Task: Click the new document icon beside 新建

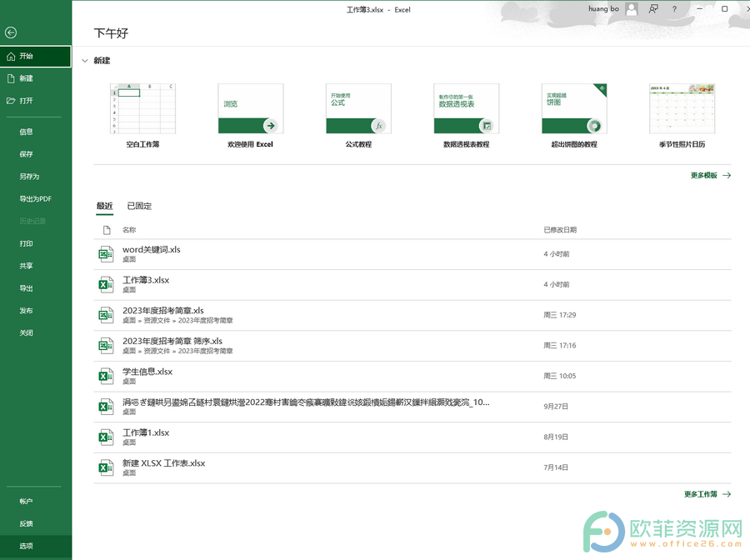Action: coord(11,78)
